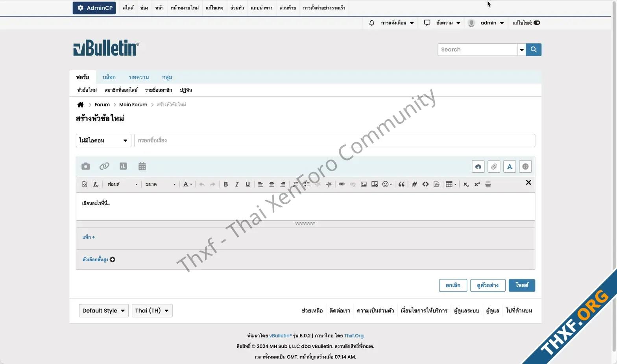Focus the Search input field

click(477, 50)
